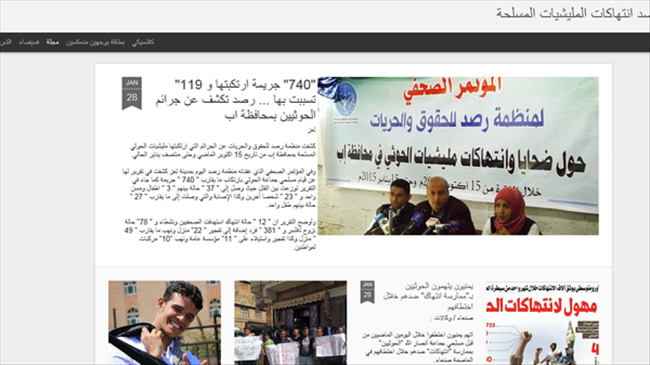Click the partially visible leftmost view tab

pos(5,42)
